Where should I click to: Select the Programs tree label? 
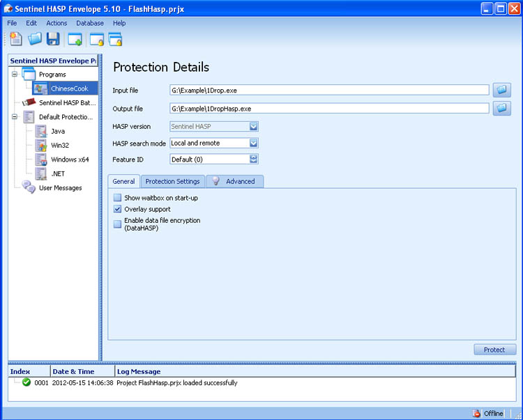tap(52, 75)
